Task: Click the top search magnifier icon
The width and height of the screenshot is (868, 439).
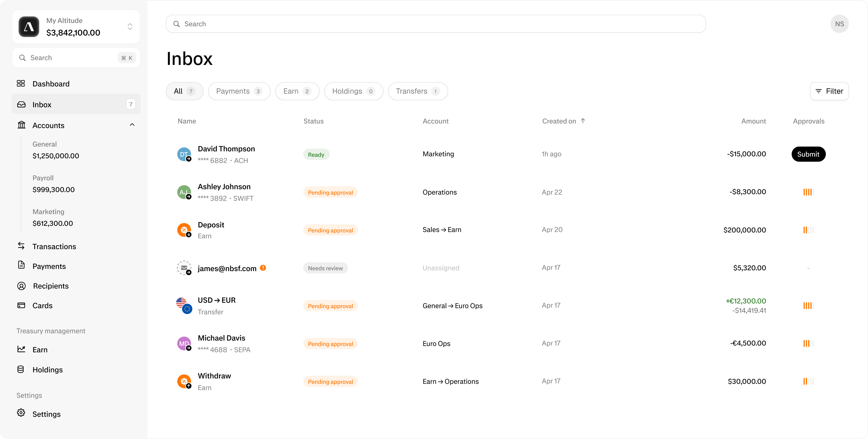Action: click(x=176, y=24)
